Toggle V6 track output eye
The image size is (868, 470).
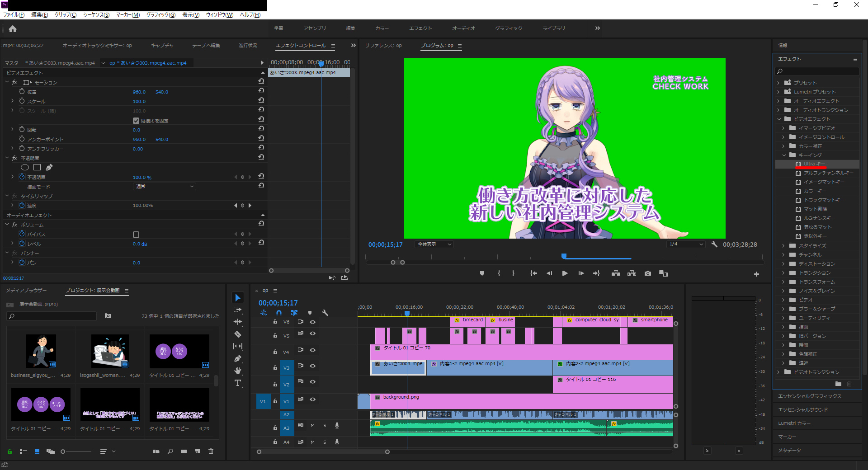tap(312, 322)
